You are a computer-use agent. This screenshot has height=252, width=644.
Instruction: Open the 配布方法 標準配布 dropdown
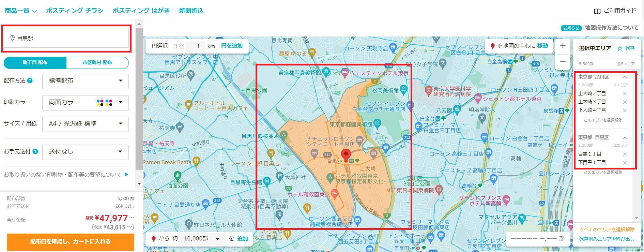[86, 81]
